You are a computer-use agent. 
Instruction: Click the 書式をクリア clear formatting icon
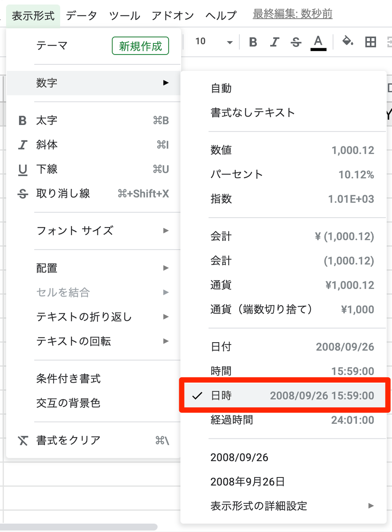[23, 441]
